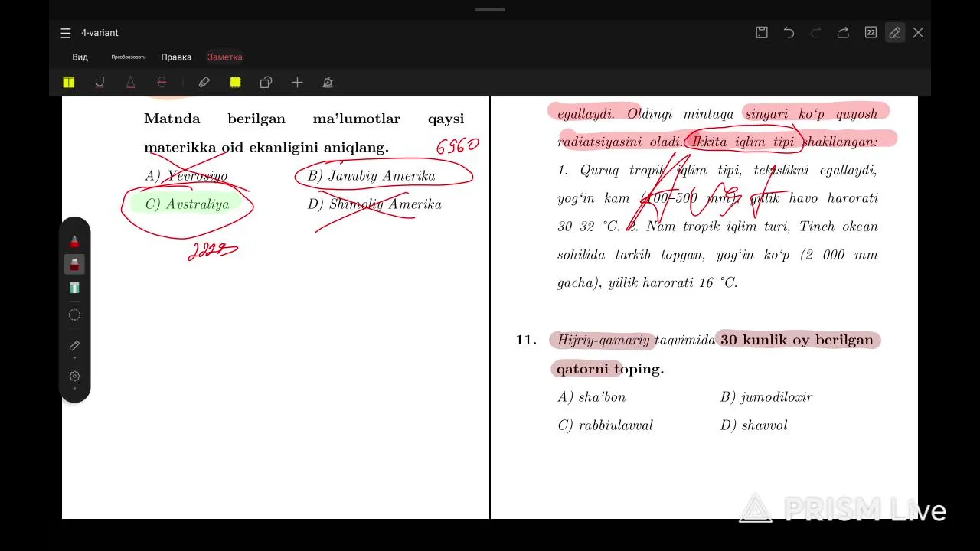
Task: Close the document with X icon
Action: point(918,32)
